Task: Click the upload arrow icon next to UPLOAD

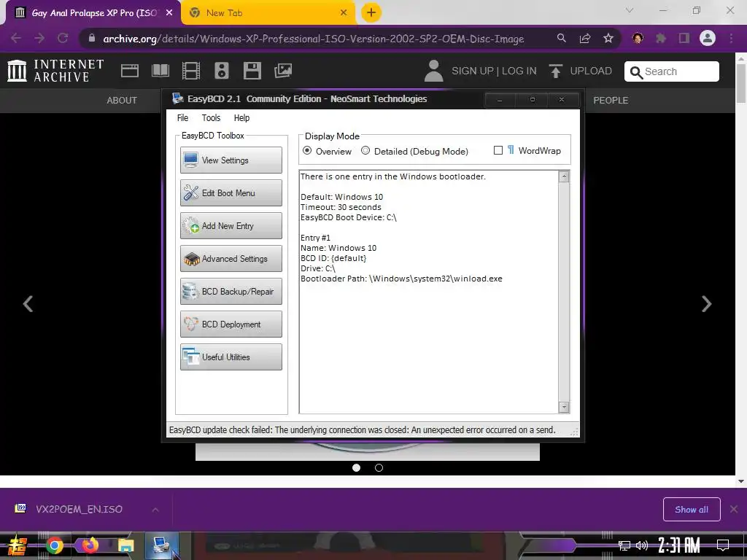Action: coord(555,71)
